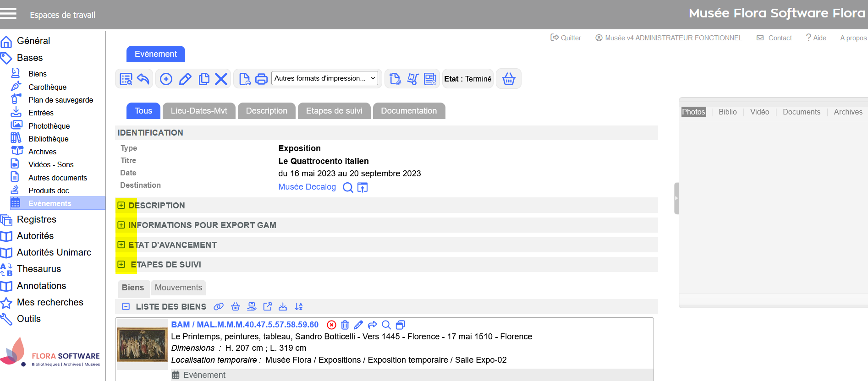Click the undo back arrow icon
868x381 pixels.
143,79
